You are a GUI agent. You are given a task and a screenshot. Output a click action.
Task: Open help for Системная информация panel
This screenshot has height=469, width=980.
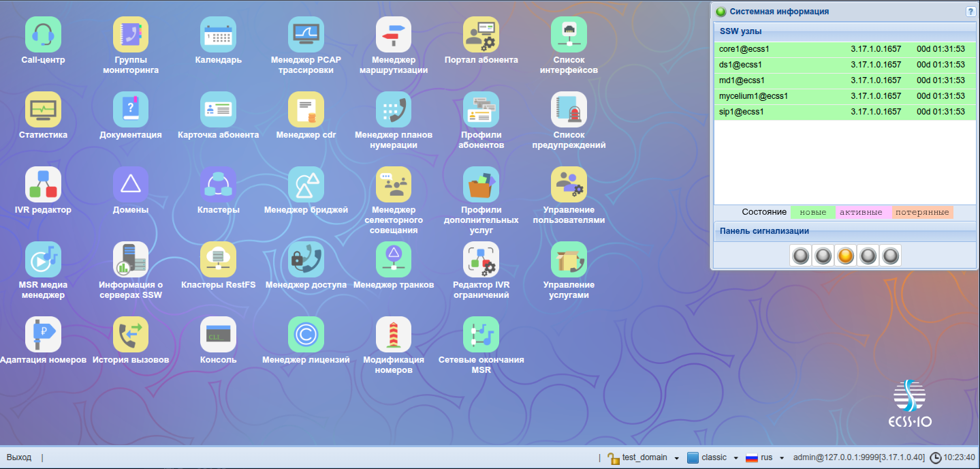pos(970,12)
